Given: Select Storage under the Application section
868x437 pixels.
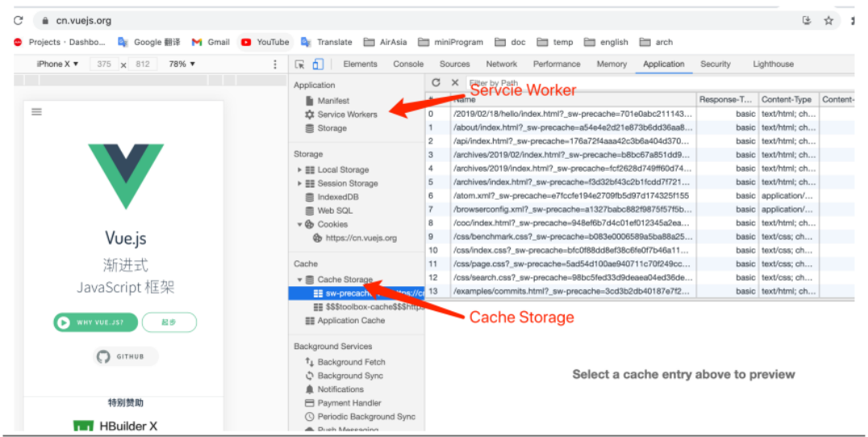Looking at the screenshot, I should 332,128.
